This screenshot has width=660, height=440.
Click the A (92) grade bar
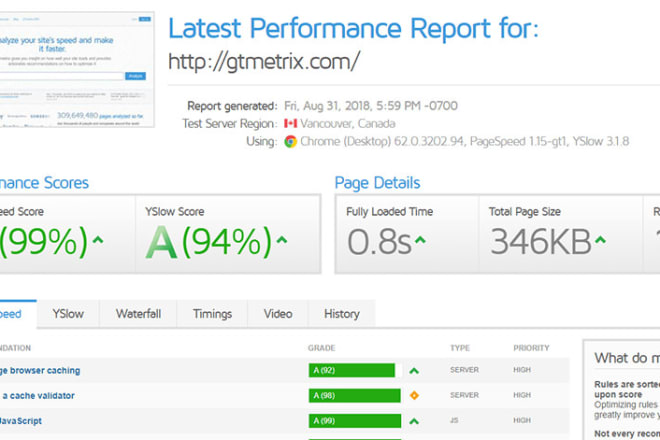[x=352, y=371]
